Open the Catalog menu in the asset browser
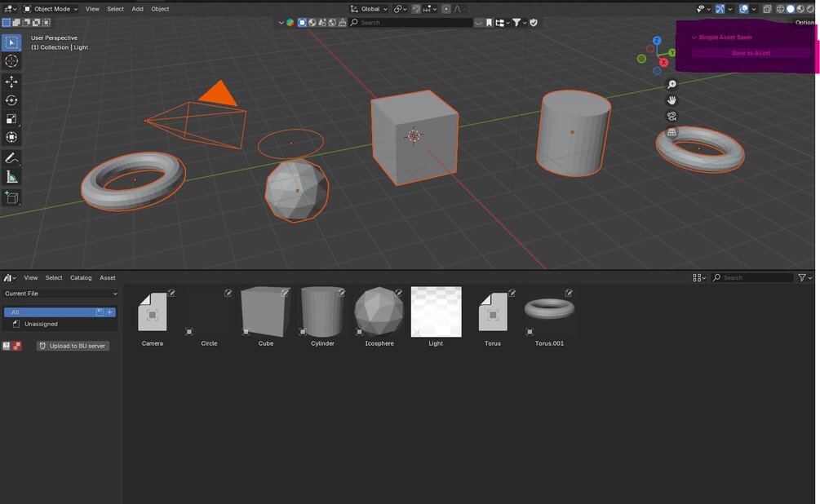The width and height of the screenshot is (820, 504). (81, 277)
